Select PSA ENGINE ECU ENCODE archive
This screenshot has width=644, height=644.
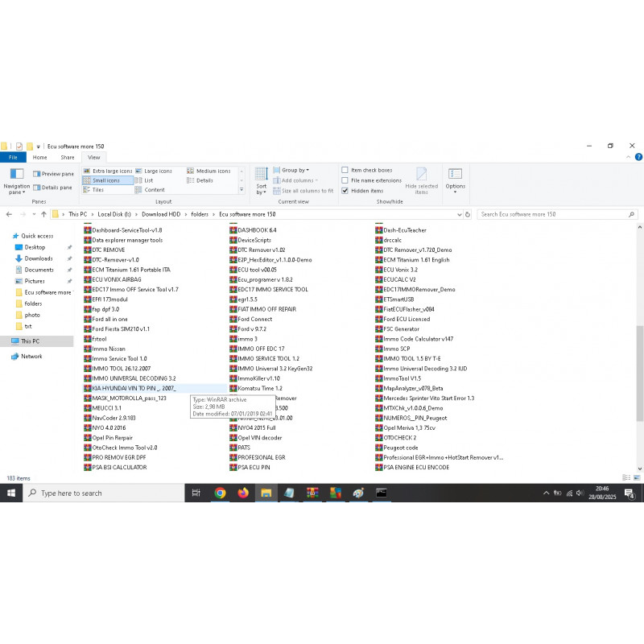coord(412,468)
